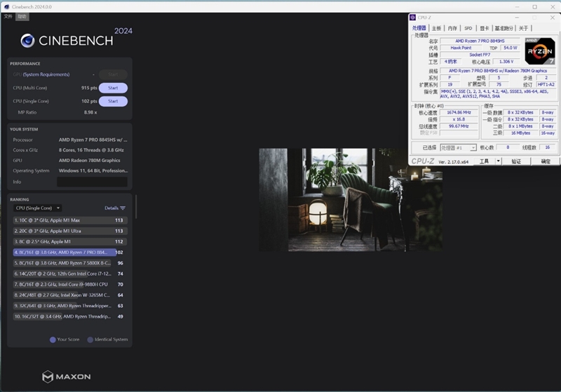Open the CPU (Single Core) ranking dropdown

[38, 208]
